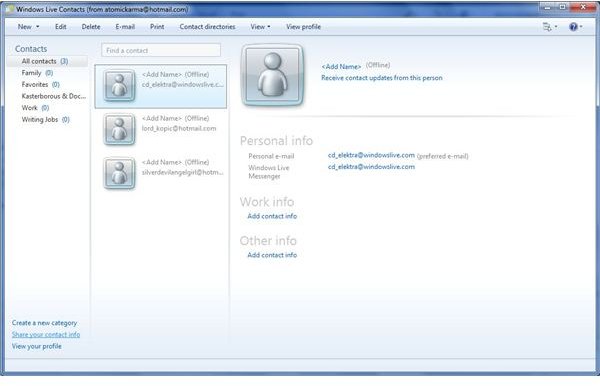The image size is (600, 386).
Task: Close the Windows Live Contacts window
Action: 583,7
